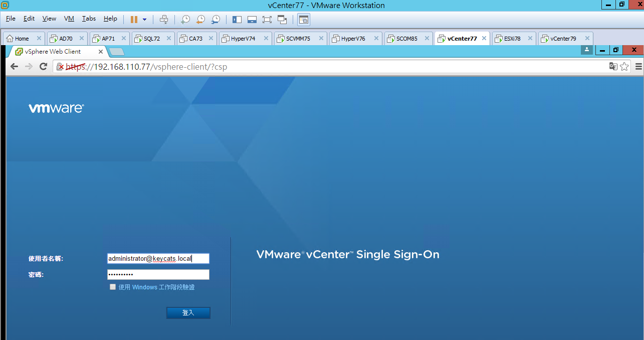The width and height of the screenshot is (644, 340).
Task: Click the insecure certificate warning icon
Action: pos(60,67)
